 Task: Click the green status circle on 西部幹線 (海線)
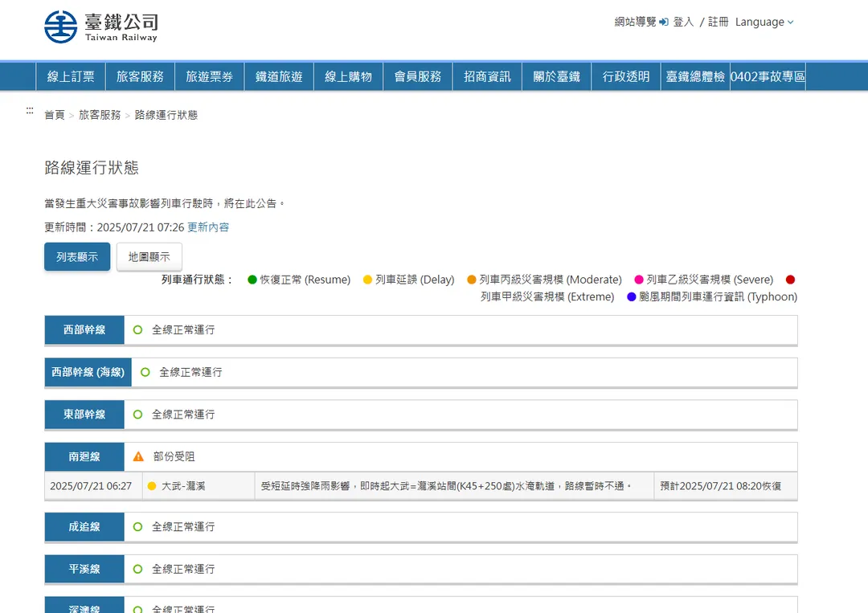click(x=145, y=372)
